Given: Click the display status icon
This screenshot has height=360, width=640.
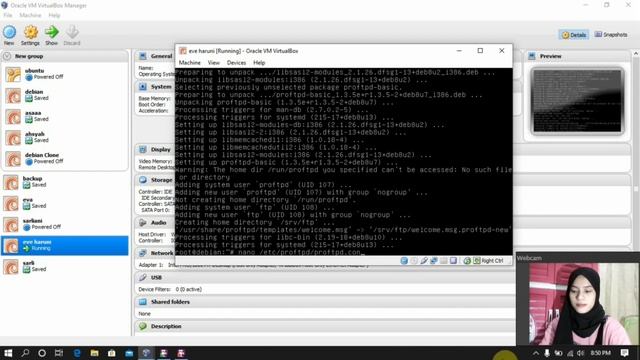Looking at the screenshot, I should click(453, 260).
